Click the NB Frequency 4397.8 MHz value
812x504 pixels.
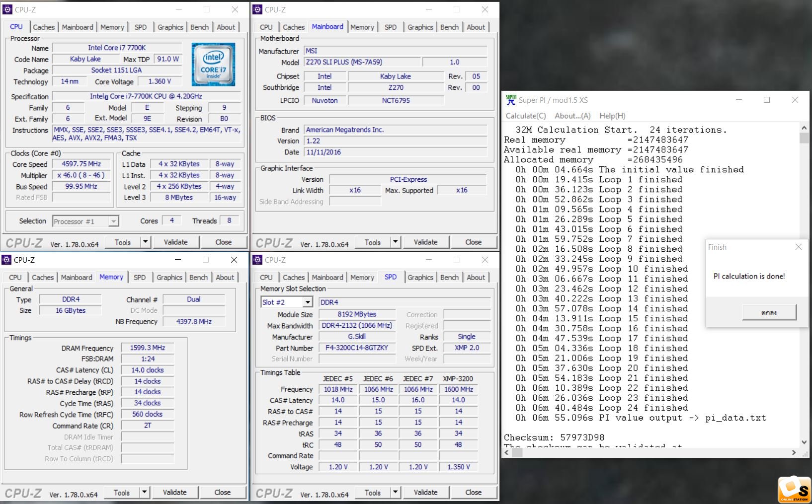[x=194, y=322]
